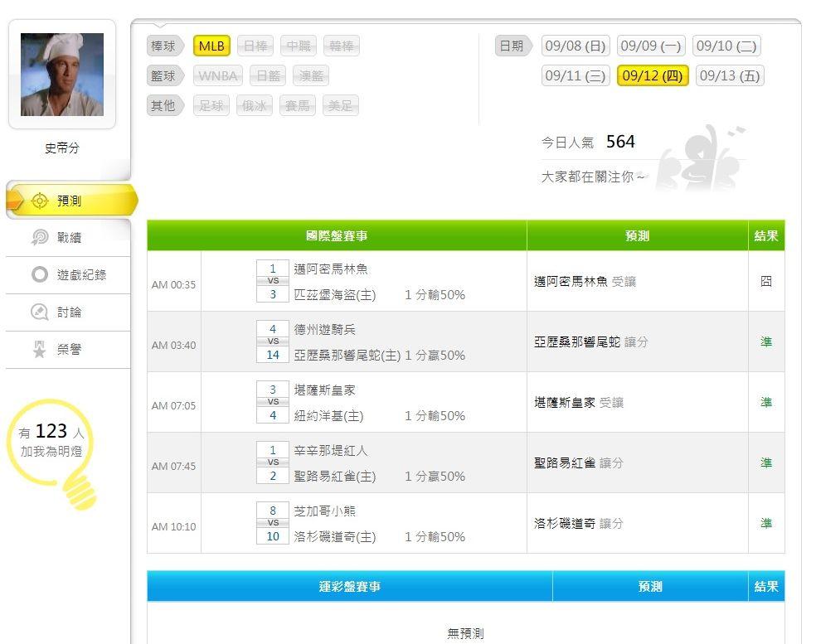
Task: Click prediction 堪薩斯皇家 受讓
Action: click(x=579, y=402)
